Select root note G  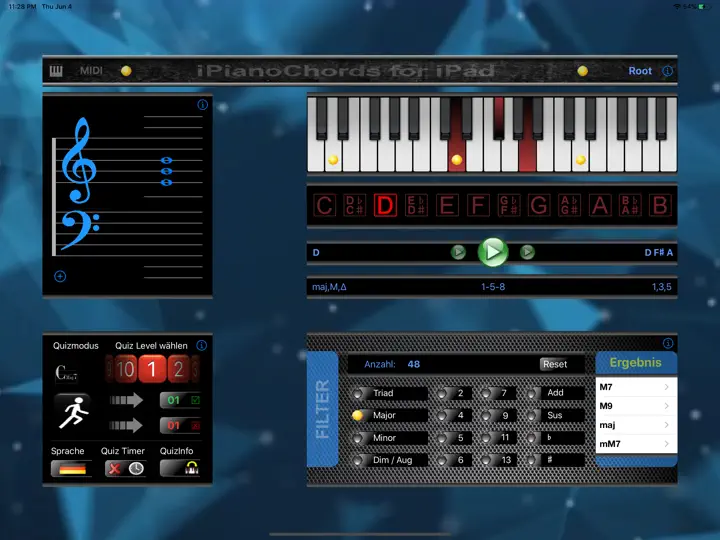click(539, 205)
